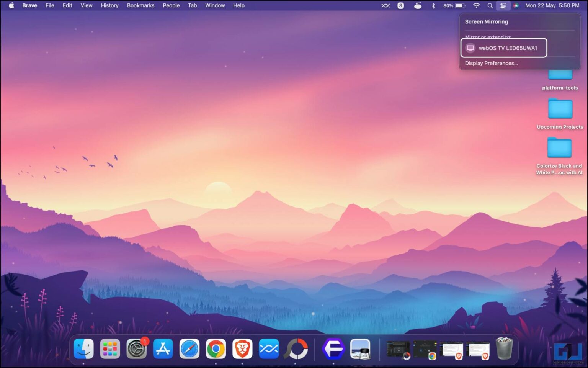Image resolution: width=588 pixels, height=368 pixels.
Task: Click the Control Center menu bar icon
Action: 503,5
